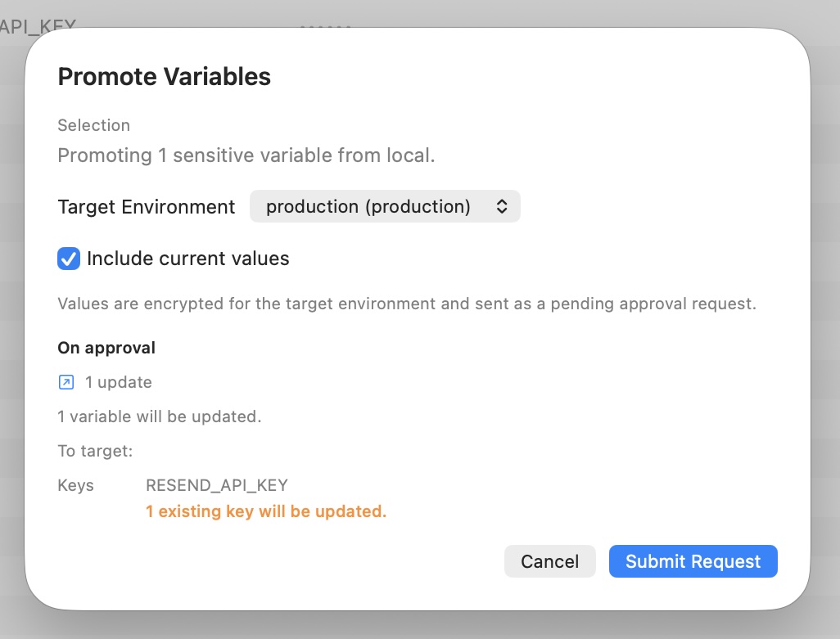This screenshot has width=840, height=639.
Task: Click the '1 update' summary text
Action: click(119, 382)
